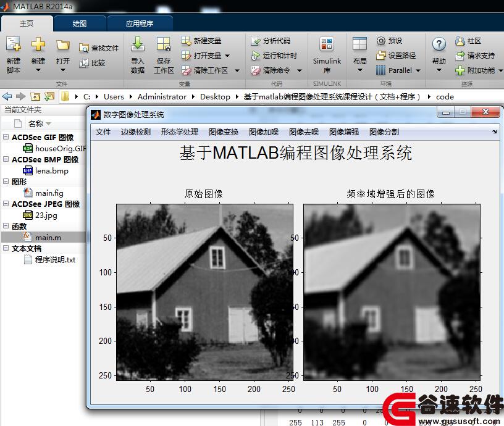Screen dimensions: 504x426
Task: Open the 布局 dropdown arrow
Action: 359,70
